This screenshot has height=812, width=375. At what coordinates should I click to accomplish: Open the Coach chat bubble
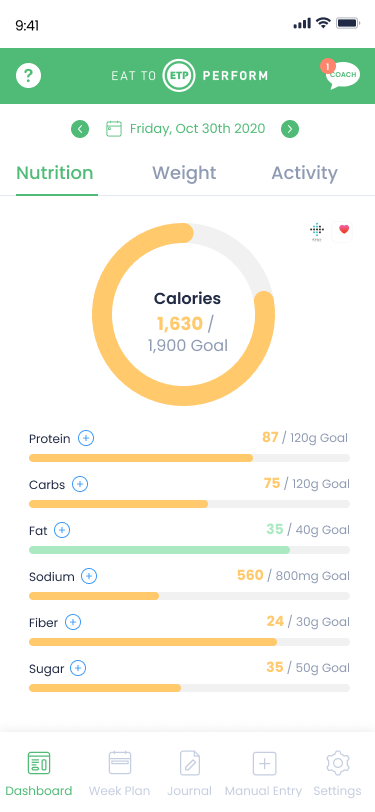click(x=341, y=75)
